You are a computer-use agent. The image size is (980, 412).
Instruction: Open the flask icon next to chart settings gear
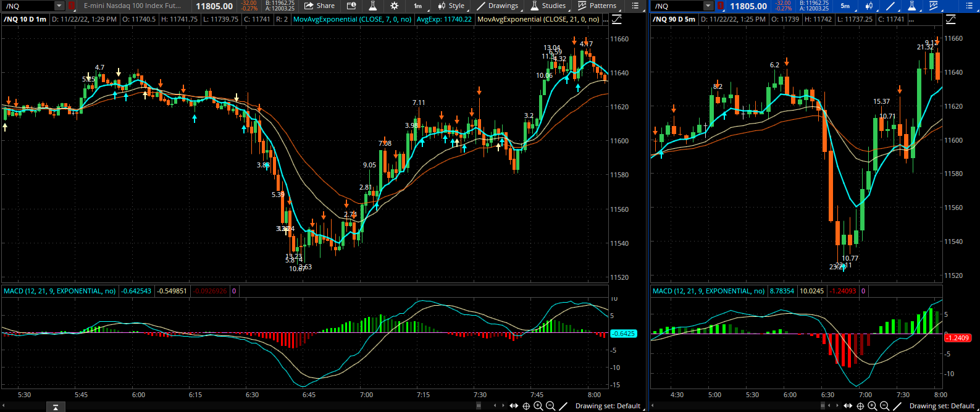pos(373,6)
